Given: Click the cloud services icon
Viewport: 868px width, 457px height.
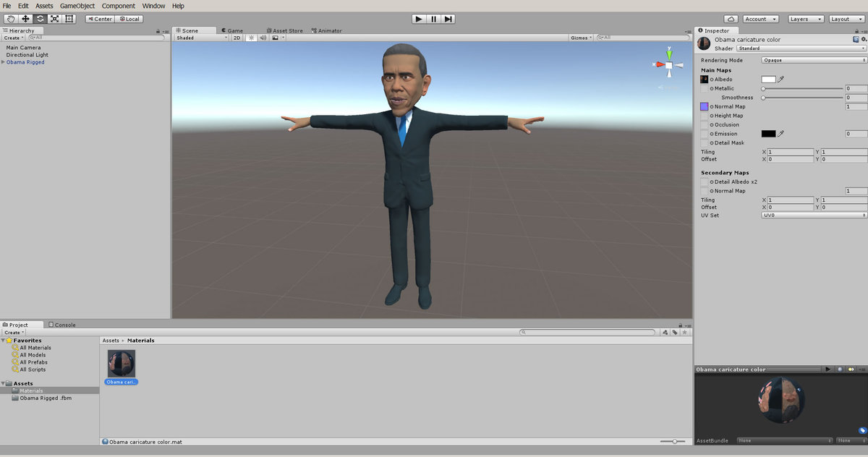Looking at the screenshot, I should pyautogui.click(x=731, y=19).
